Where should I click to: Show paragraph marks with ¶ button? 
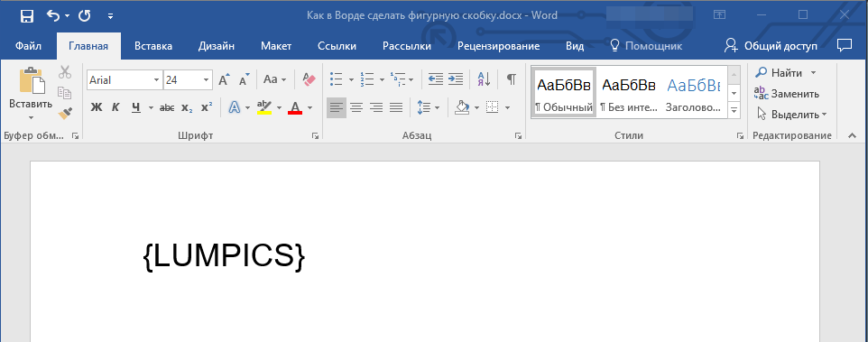[x=512, y=79]
